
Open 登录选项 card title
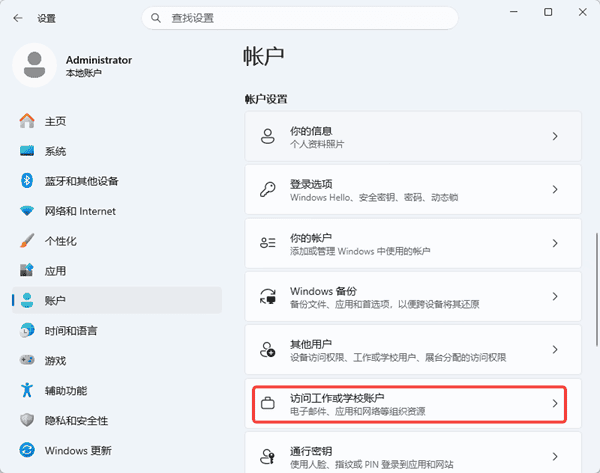[311, 184]
